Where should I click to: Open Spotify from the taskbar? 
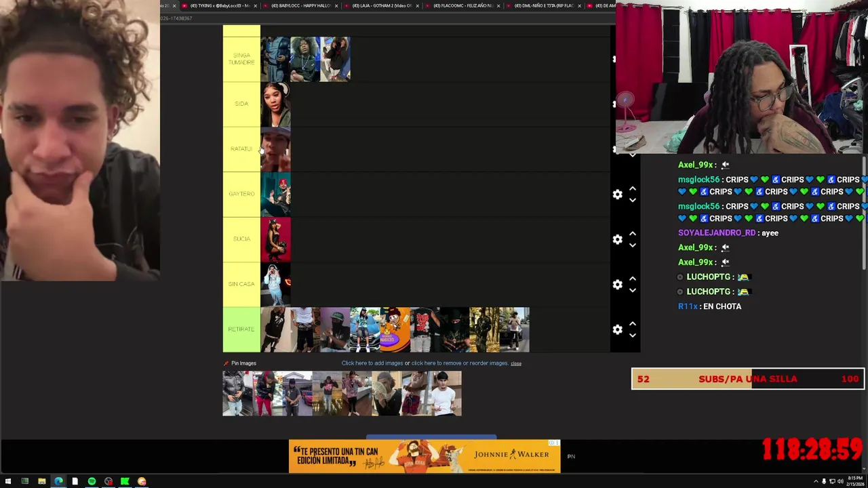coord(92,481)
